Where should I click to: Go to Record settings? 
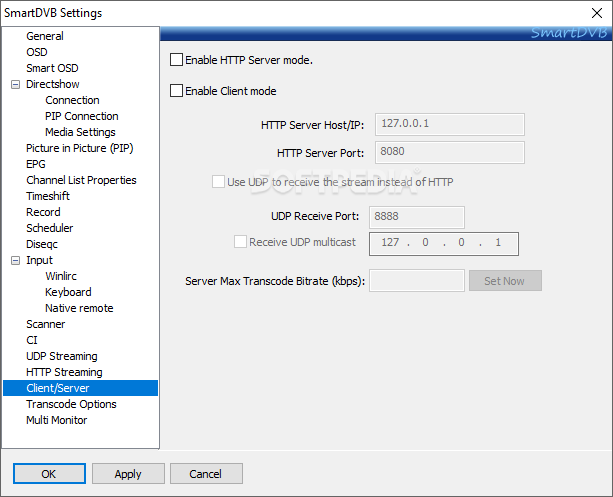click(x=43, y=212)
